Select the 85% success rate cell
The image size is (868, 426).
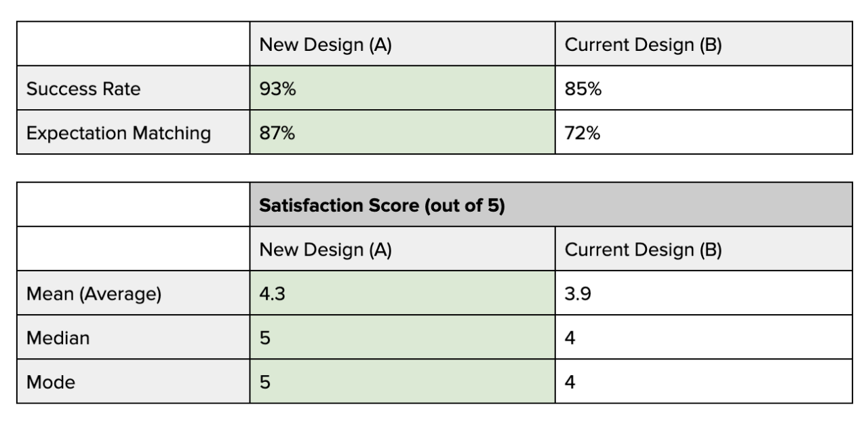click(703, 89)
